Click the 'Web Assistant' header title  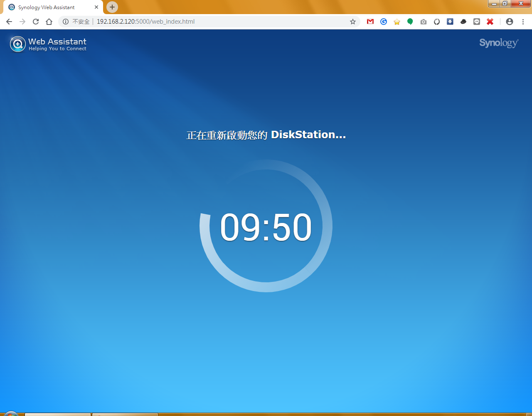coord(57,42)
